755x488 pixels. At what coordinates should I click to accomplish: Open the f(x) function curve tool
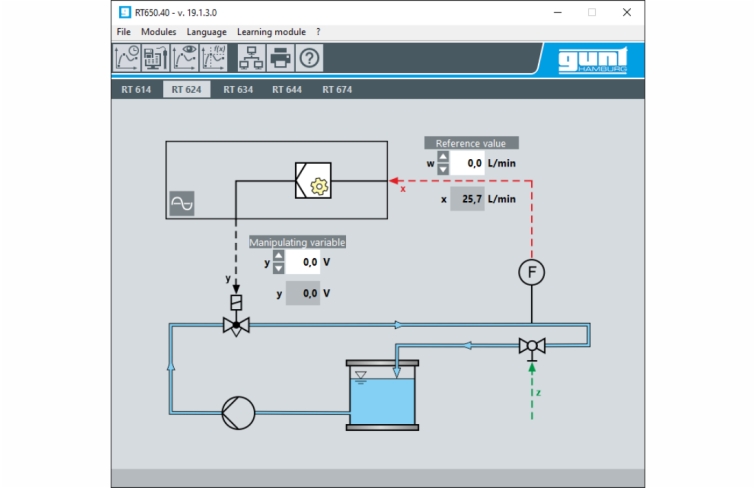[213, 58]
